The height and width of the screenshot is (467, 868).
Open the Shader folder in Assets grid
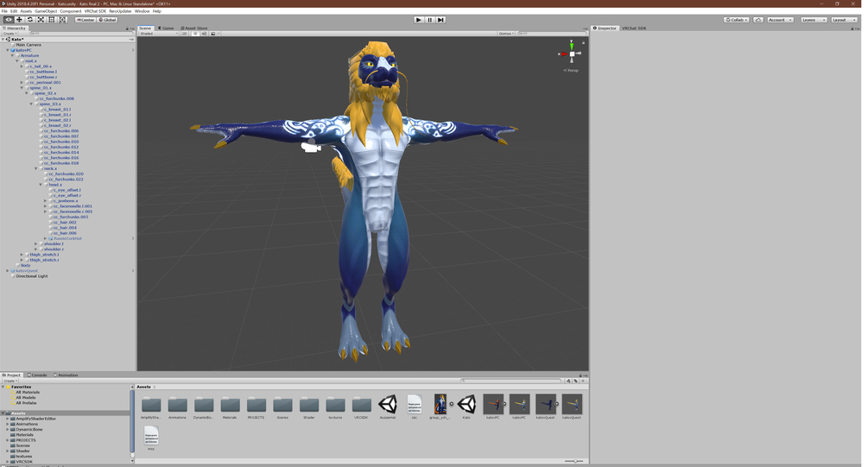point(309,406)
